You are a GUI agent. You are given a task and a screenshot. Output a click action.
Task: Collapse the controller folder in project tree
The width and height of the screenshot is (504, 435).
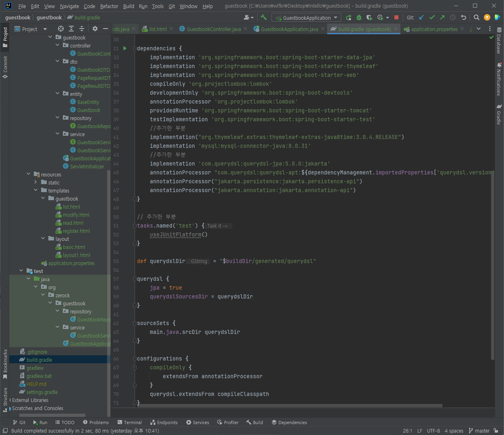click(x=58, y=46)
